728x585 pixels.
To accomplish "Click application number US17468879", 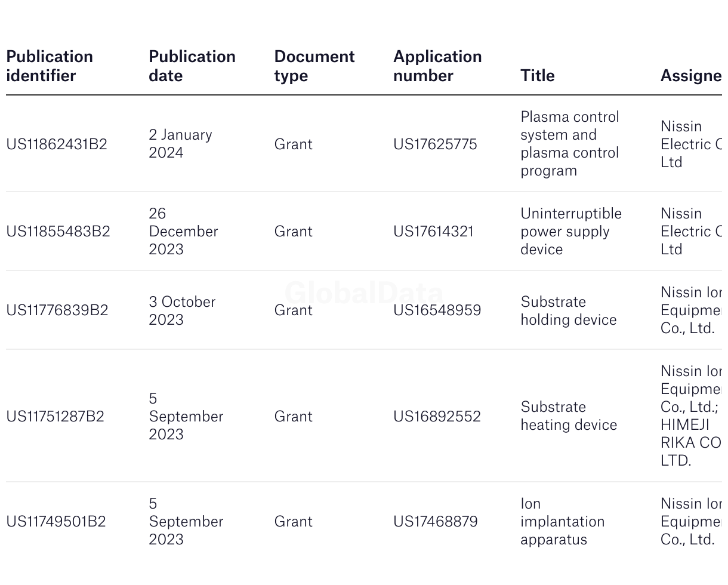I will click(436, 522).
